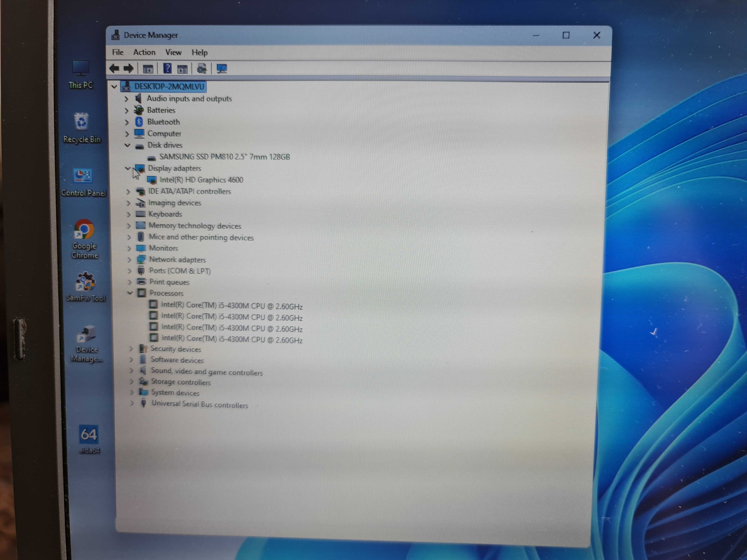Open the File menu
This screenshot has height=560, width=747.
[x=118, y=52]
